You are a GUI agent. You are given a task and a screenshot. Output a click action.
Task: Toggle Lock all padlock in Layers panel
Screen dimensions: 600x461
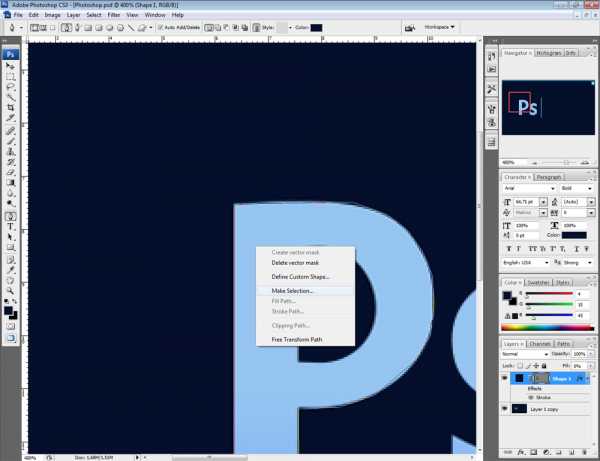(x=544, y=366)
